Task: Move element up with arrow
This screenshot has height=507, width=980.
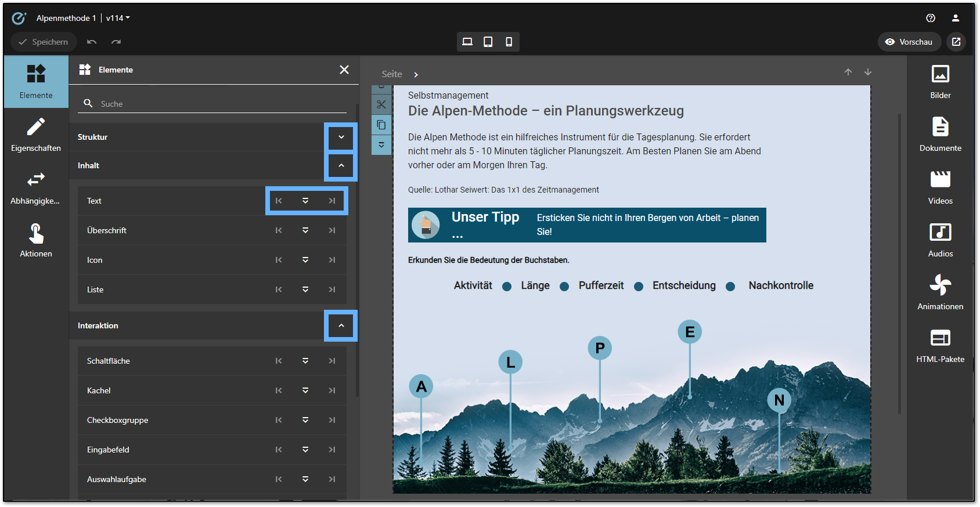Action: pyautogui.click(x=848, y=72)
